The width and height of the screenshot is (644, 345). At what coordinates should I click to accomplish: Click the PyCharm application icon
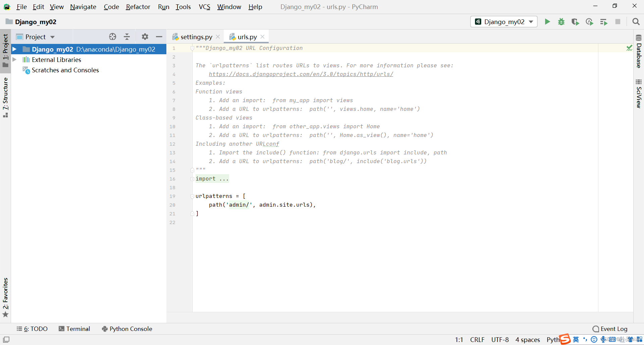click(7, 7)
